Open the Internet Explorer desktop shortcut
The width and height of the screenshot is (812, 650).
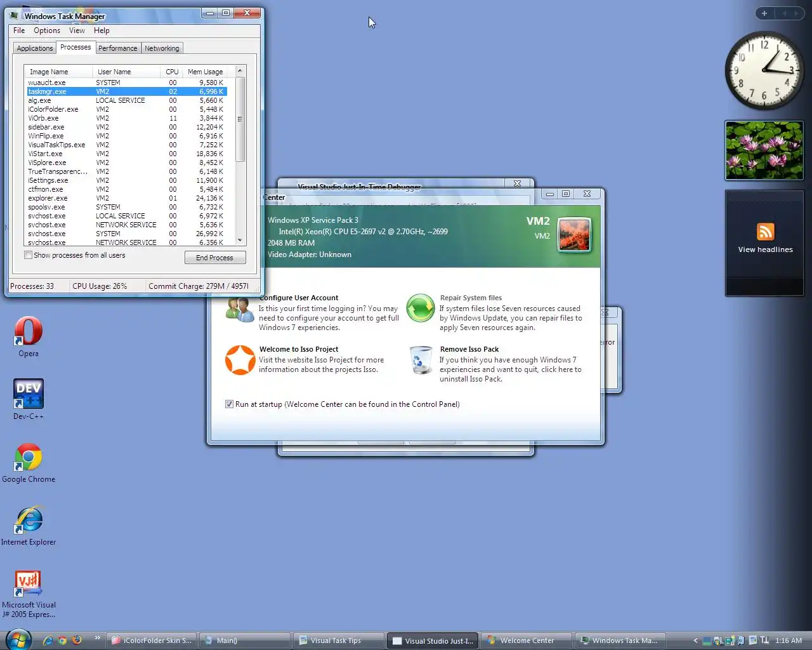[28, 526]
